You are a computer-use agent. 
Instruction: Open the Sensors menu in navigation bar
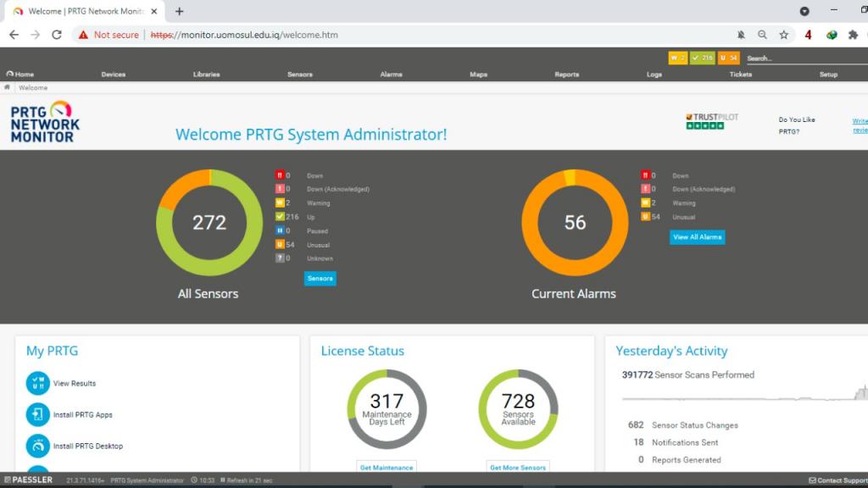(x=299, y=74)
